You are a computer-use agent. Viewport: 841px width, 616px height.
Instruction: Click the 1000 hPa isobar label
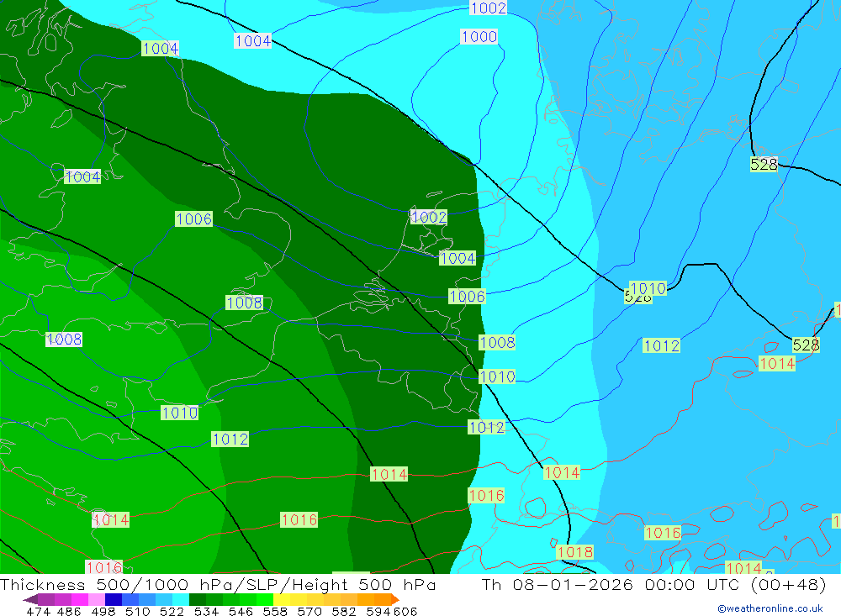479,36
